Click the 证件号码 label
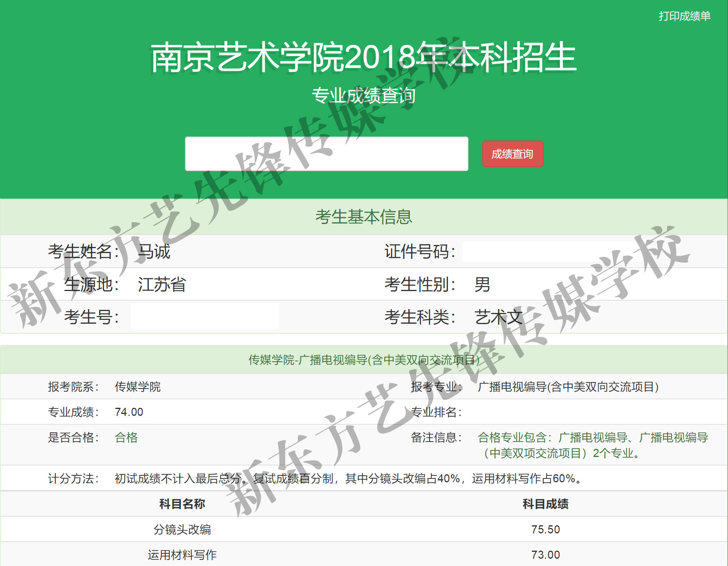Screen dimensions: 728x566 pyautogui.click(x=420, y=252)
